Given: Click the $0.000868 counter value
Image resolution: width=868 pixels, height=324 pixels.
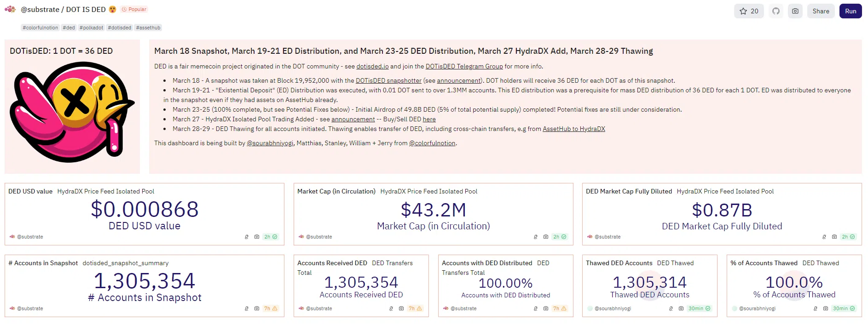Looking at the screenshot, I should pyautogui.click(x=145, y=210).
